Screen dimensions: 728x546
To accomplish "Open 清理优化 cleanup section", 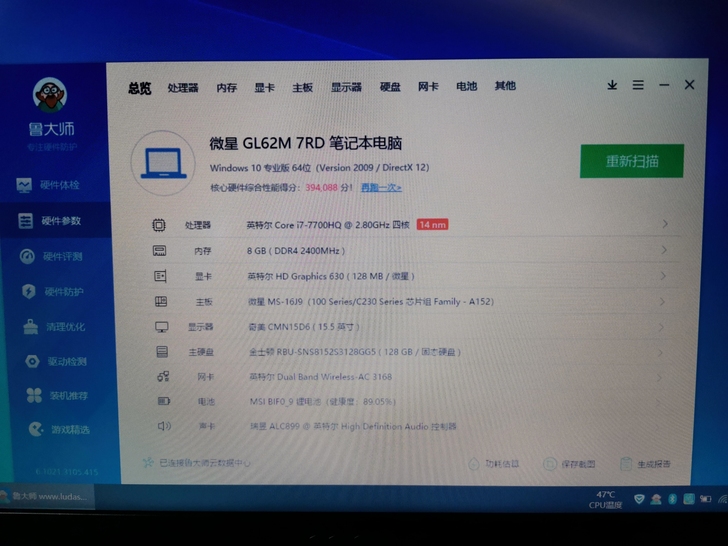I will click(54, 327).
